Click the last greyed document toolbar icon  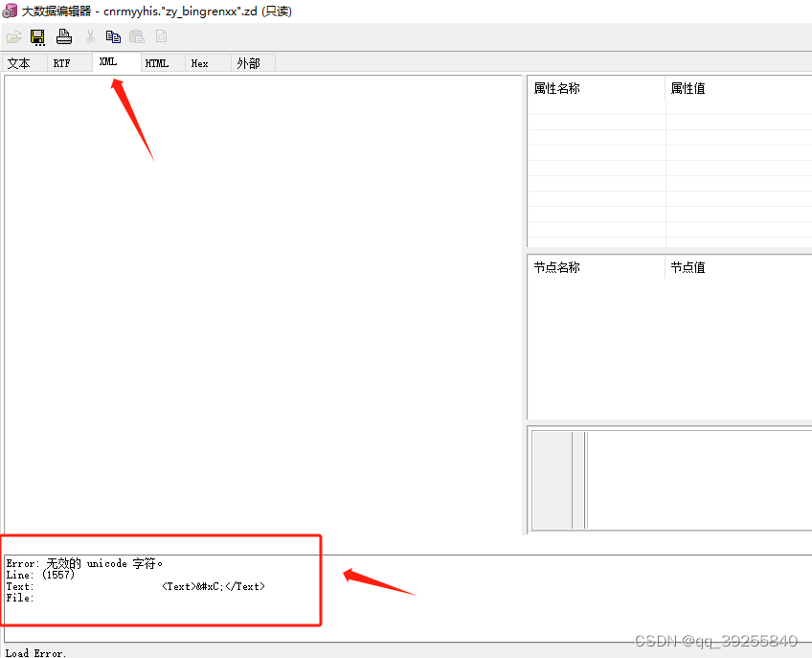(161, 36)
